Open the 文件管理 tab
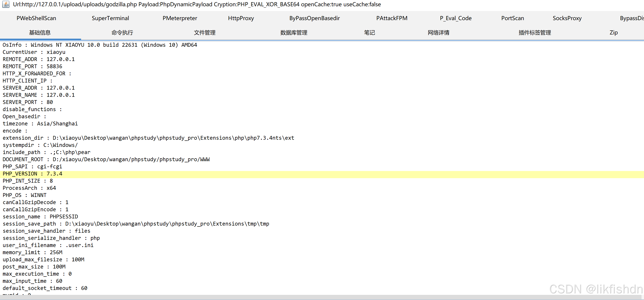The height and width of the screenshot is (300, 644). click(x=205, y=33)
